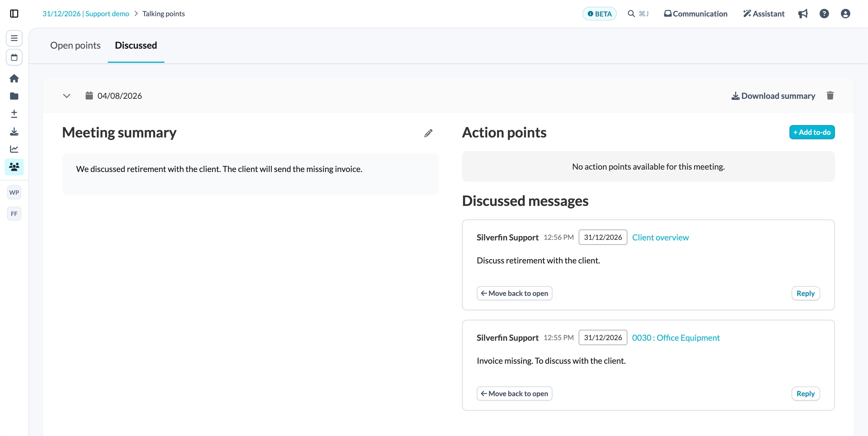
Task: Click the Talking points breadcrumb text
Action: 164,14
